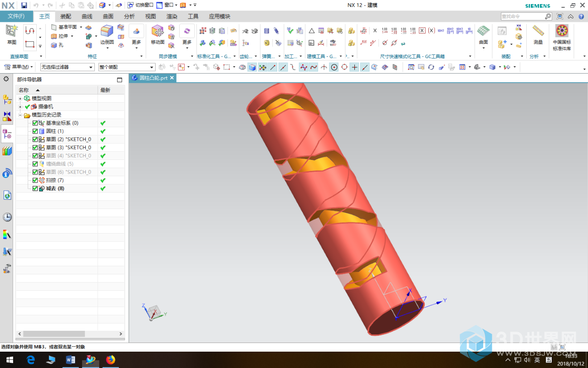Uncheck the Datum Coordinate System (0) checkbox
The height and width of the screenshot is (368, 588).
pos(35,123)
